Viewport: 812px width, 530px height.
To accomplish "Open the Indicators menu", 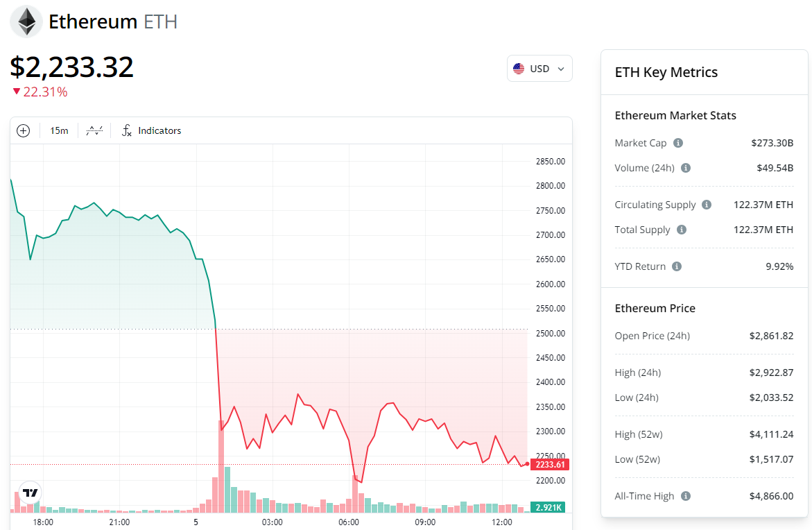I will (159, 130).
